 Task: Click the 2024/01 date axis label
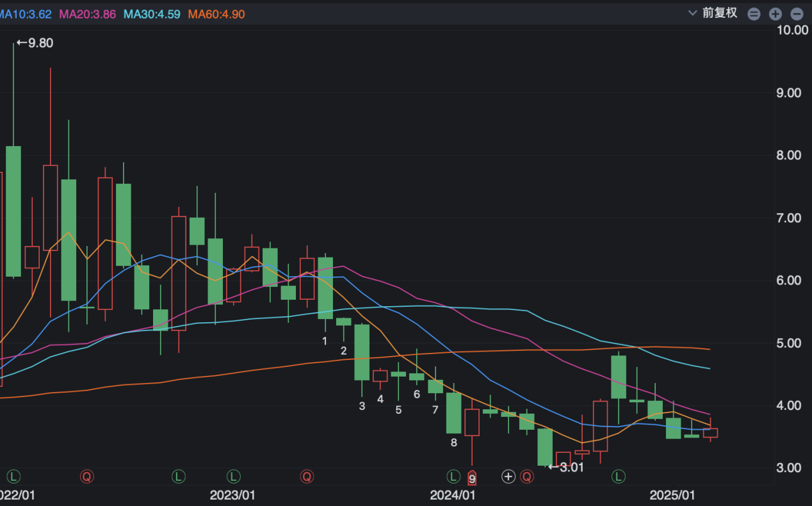tap(453, 495)
